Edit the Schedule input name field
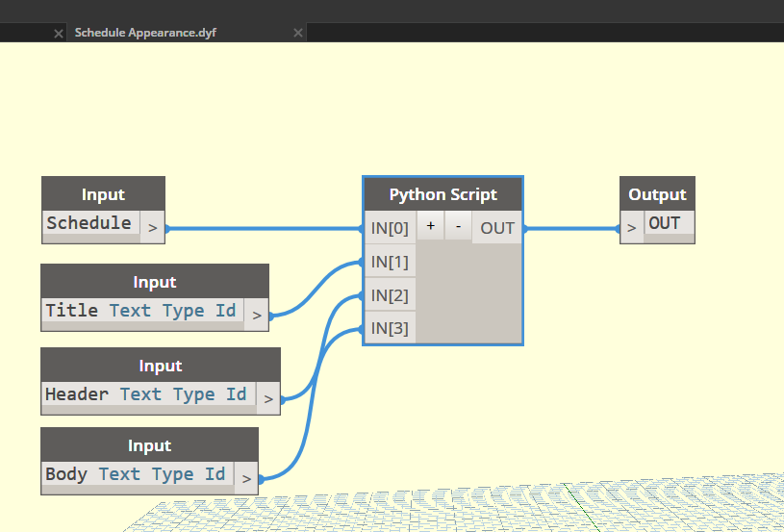Image resolution: width=784 pixels, height=532 pixels. pyautogui.click(x=89, y=223)
